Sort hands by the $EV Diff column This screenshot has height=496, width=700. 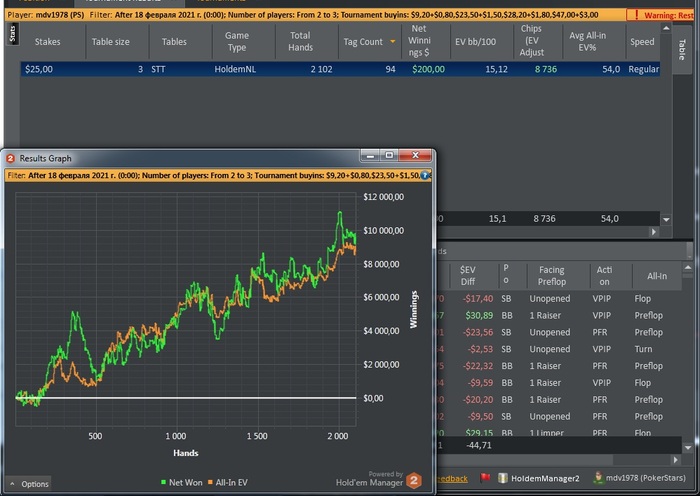[468, 275]
